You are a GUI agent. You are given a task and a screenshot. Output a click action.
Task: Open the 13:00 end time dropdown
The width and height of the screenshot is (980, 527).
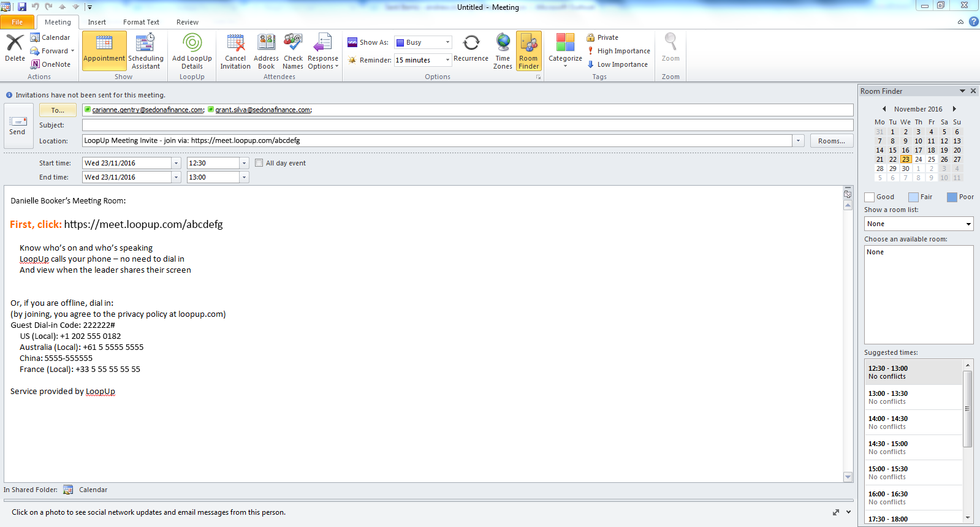click(x=244, y=177)
